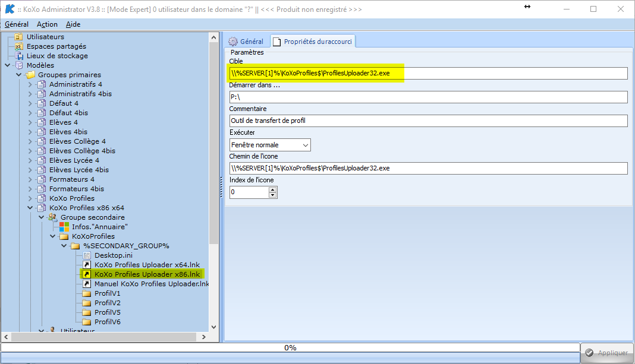Screen dimensions: 635x364
Task: Click the Groupes primaires folder icon
Action: click(30, 75)
